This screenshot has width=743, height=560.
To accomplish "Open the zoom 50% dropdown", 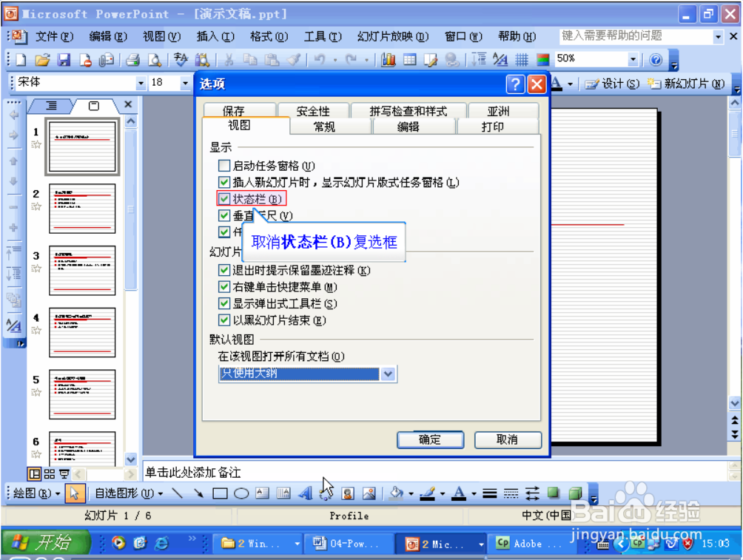I will 633,59.
